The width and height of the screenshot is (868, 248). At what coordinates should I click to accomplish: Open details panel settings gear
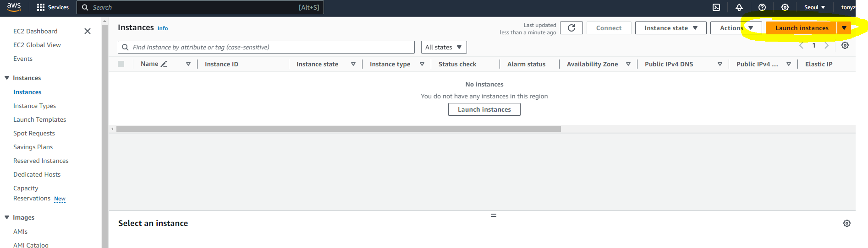[847, 223]
